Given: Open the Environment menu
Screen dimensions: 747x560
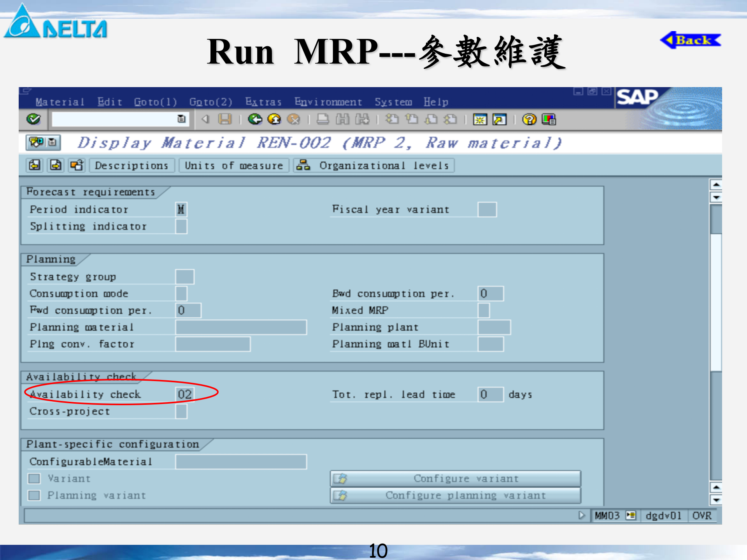Looking at the screenshot, I should pyautogui.click(x=328, y=102).
